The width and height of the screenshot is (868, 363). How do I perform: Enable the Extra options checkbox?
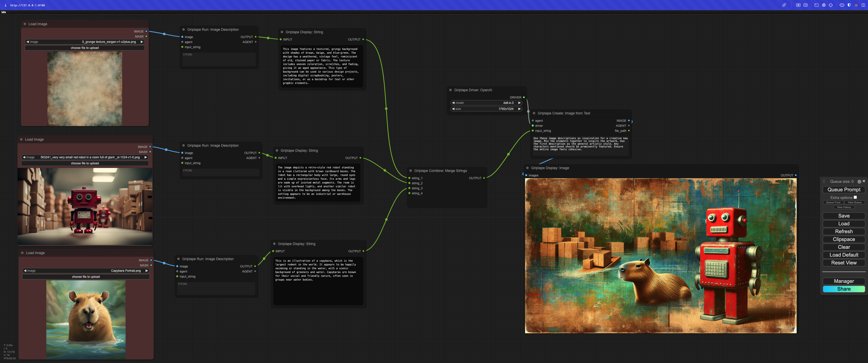pos(855,197)
